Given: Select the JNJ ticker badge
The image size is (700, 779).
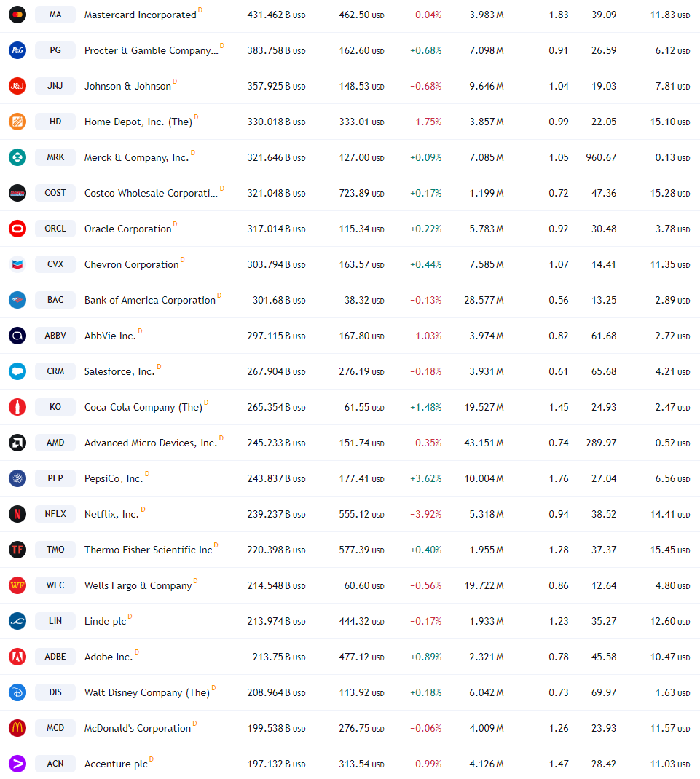Looking at the screenshot, I should pos(55,86).
